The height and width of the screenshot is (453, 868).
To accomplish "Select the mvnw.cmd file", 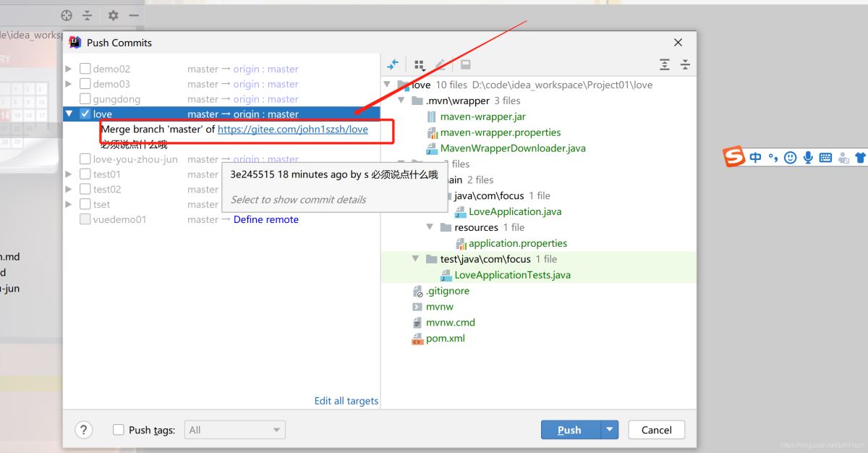I will point(452,323).
